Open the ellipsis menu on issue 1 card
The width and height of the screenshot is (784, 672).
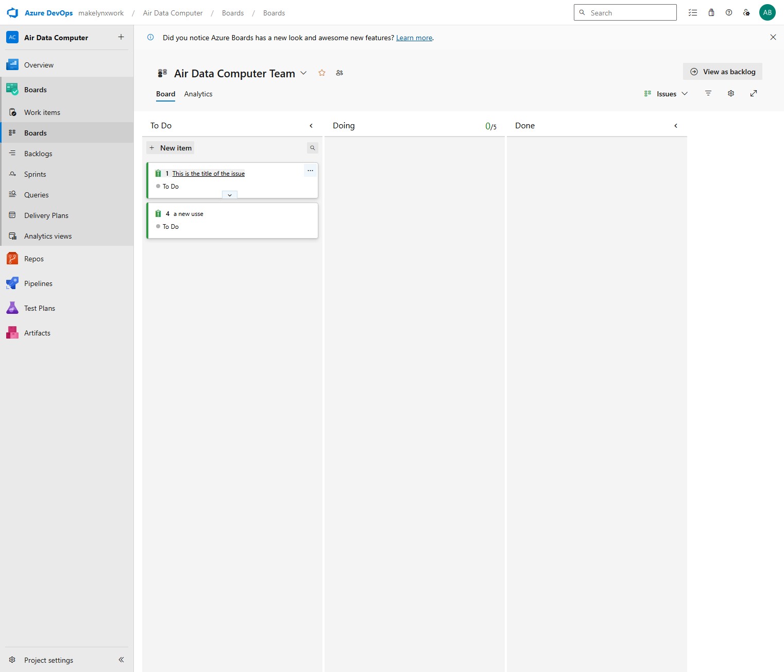(x=310, y=171)
